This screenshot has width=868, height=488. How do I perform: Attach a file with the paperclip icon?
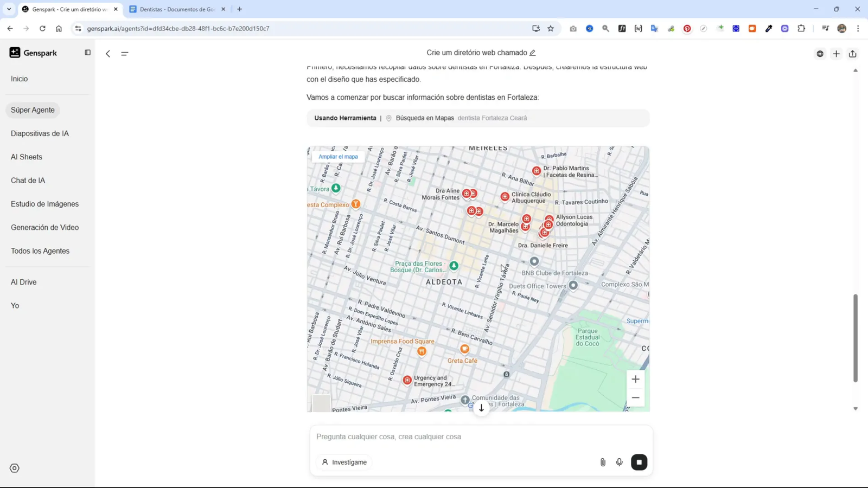[x=602, y=462]
